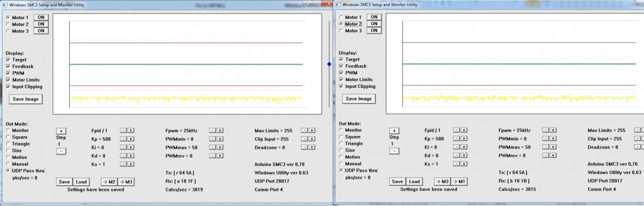644x206 pixels.
Task: Decrease Kp value in left window
Action: (124, 139)
